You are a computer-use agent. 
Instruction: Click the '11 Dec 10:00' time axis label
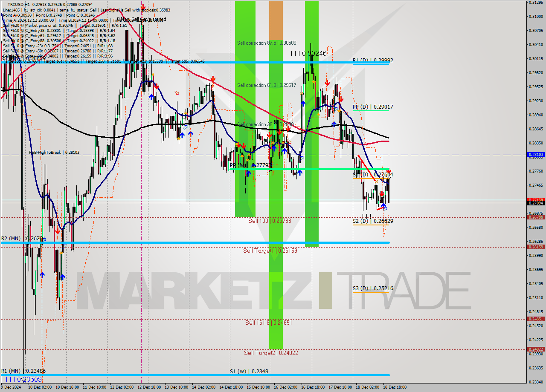(x=94, y=387)
